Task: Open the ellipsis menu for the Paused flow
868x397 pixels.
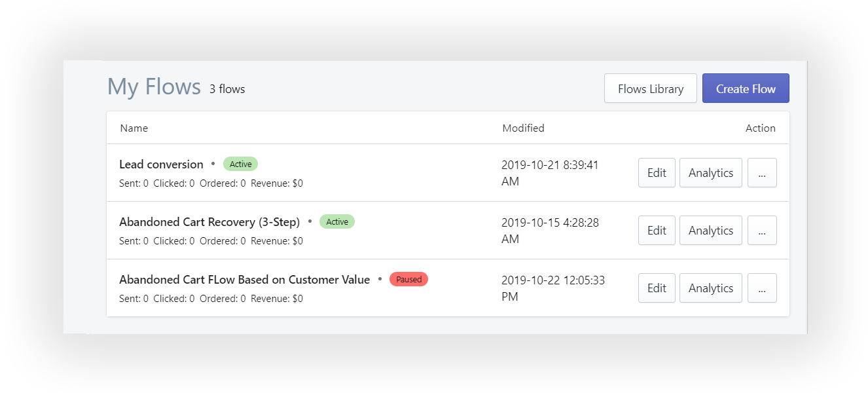Action: click(762, 288)
